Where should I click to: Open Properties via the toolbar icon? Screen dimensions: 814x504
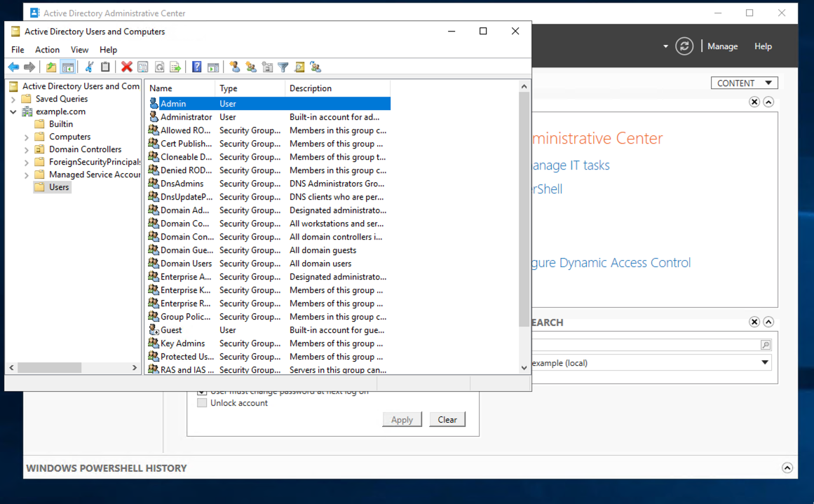143,67
